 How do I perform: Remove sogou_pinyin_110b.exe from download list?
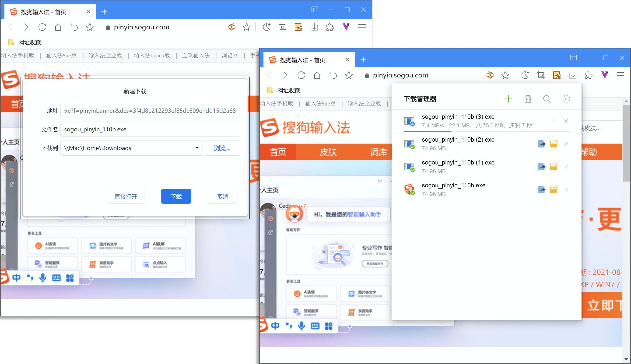pyautogui.click(x=566, y=190)
